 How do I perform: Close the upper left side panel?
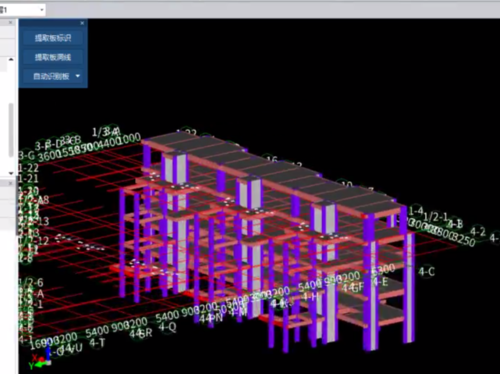11,22
